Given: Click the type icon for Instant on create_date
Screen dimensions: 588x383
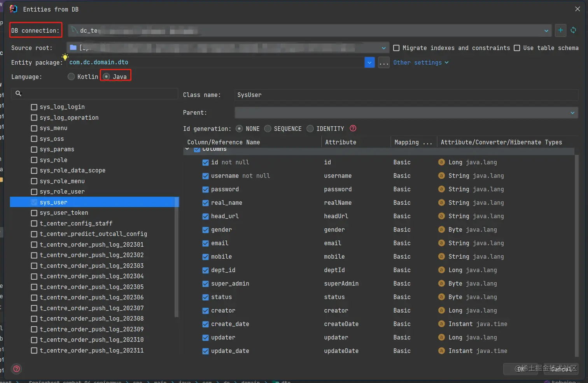Looking at the screenshot, I should click(441, 324).
